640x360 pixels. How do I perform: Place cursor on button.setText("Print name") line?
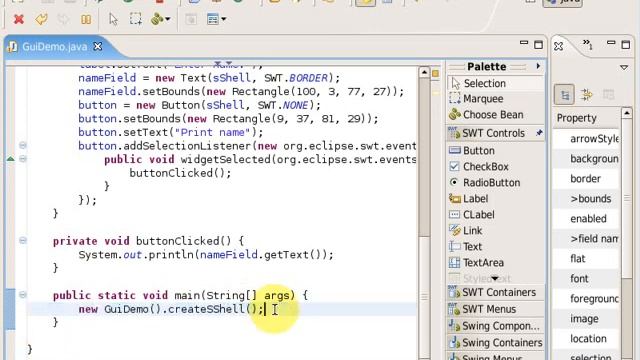171,132
